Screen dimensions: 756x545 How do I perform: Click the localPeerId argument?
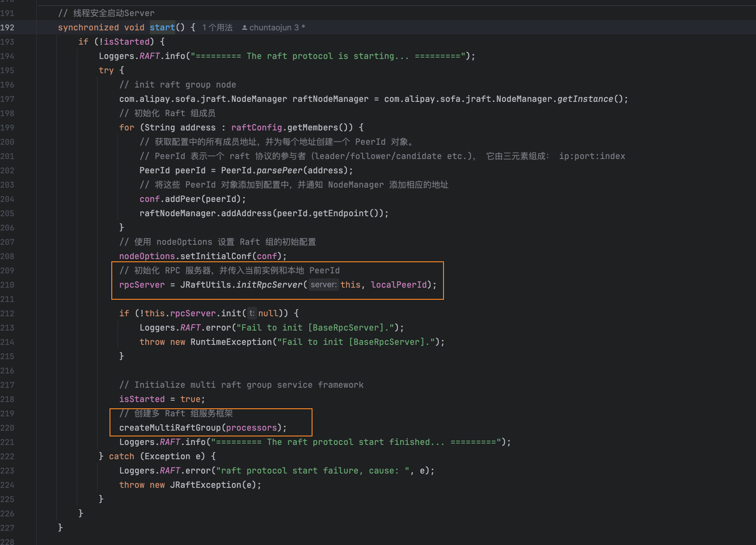(x=399, y=285)
